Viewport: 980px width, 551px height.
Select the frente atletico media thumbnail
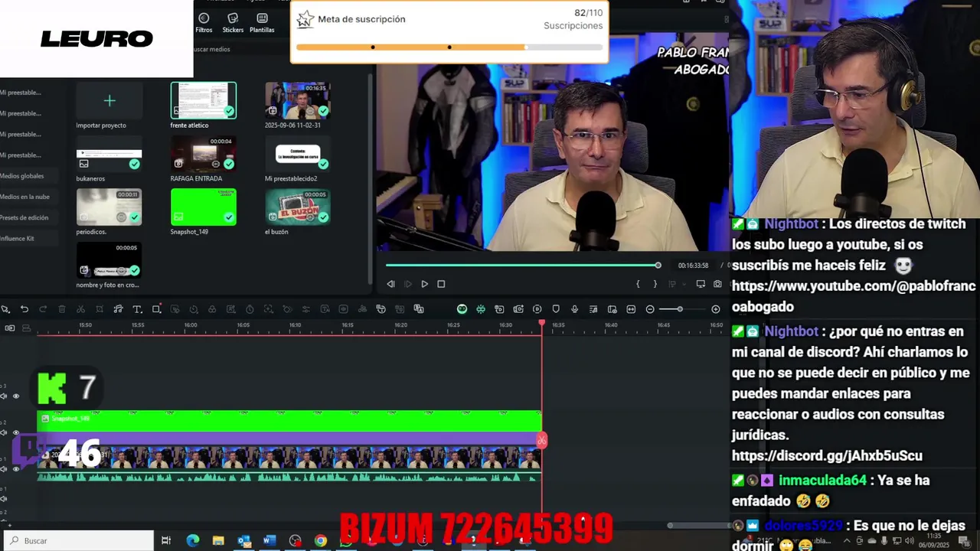pyautogui.click(x=204, y=100)
